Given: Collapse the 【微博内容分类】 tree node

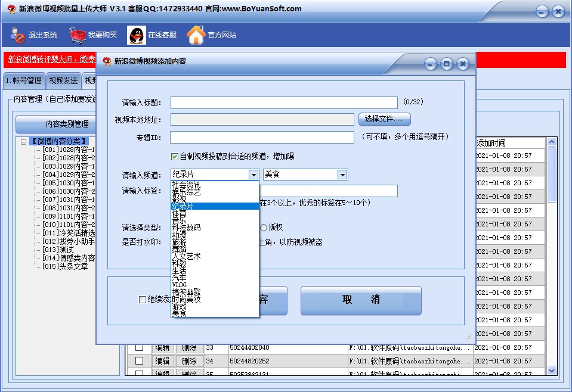Looking at the screenshot, I should pos(24,142).
